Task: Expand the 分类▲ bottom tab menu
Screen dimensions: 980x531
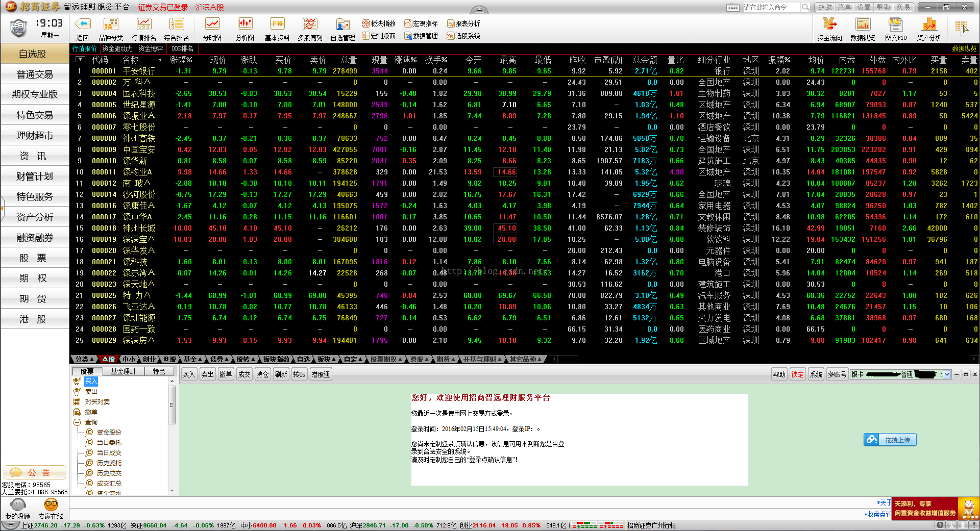Action: click(84, 359)
